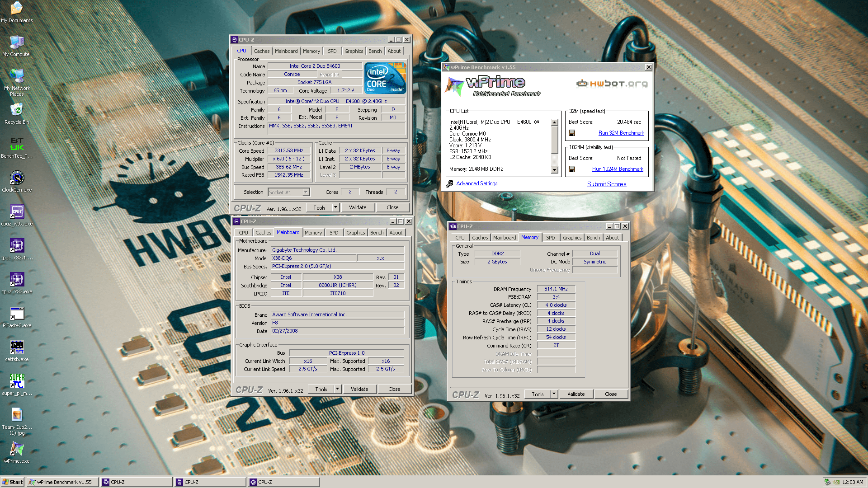Open the Recycle Bin icon
The width and height of the screenshot is (868, 488).
pyautogui.click(x=17, y=114)
